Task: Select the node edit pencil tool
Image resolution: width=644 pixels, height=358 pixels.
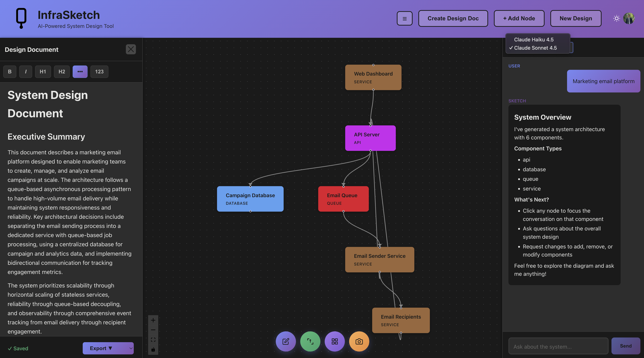Action: pos(286,341)
